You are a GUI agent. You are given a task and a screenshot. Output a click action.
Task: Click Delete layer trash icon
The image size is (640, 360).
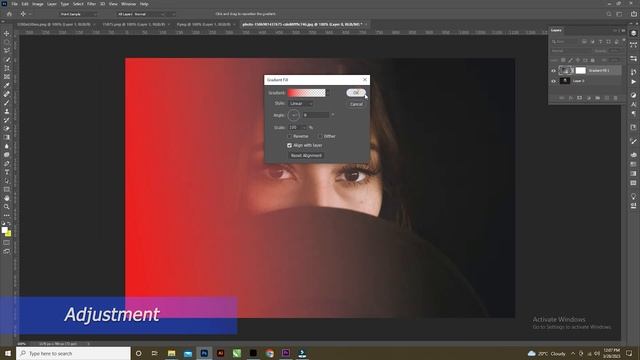pos(616,98)
